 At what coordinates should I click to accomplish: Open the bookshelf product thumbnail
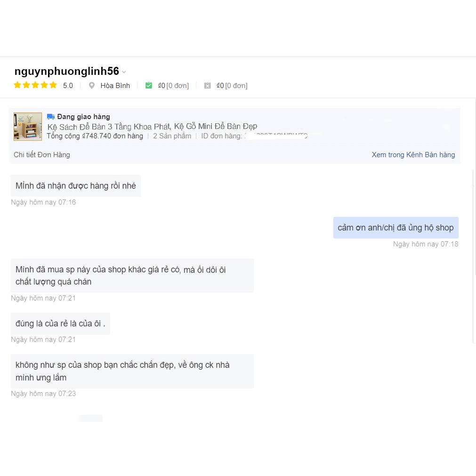(28, 127)
